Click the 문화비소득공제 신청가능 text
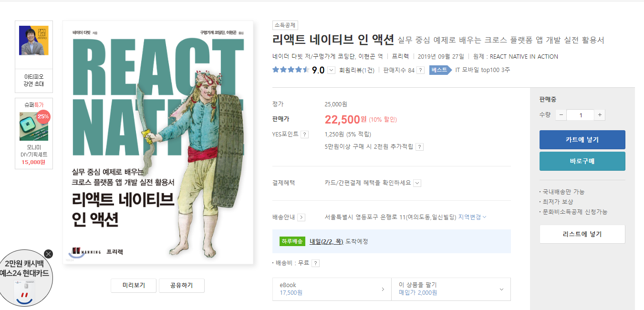This screenshot has height=310, width=644. (x=575, y=212)
